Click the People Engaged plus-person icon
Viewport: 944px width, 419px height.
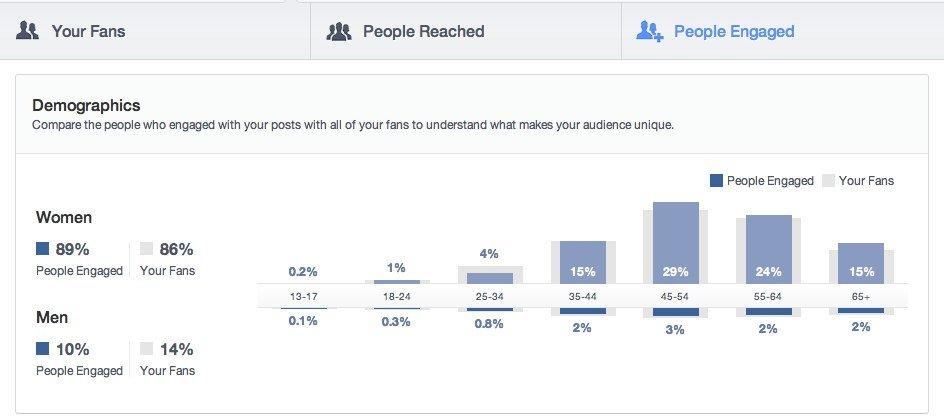pos(650,31)
